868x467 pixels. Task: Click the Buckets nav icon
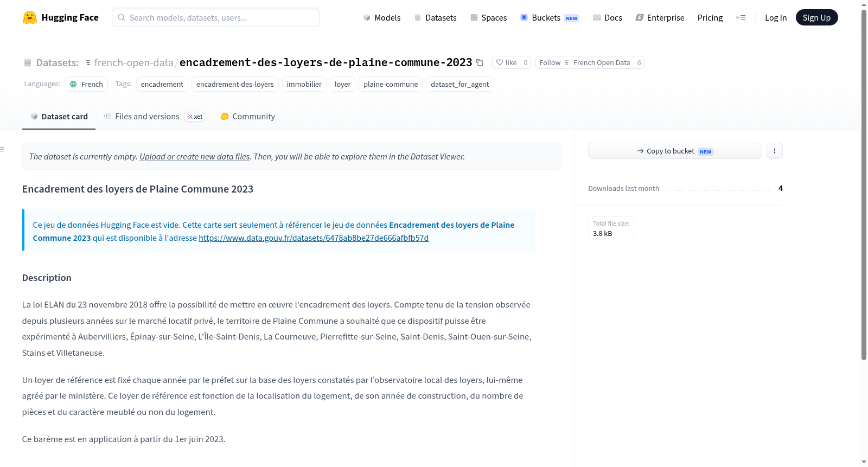[x=524, y=17]
